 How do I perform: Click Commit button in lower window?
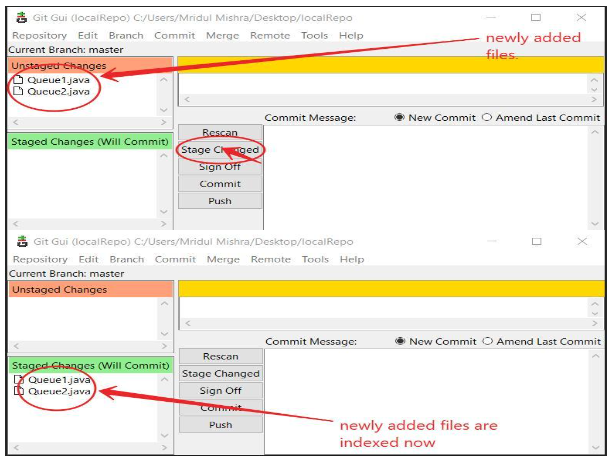point(220,407)
